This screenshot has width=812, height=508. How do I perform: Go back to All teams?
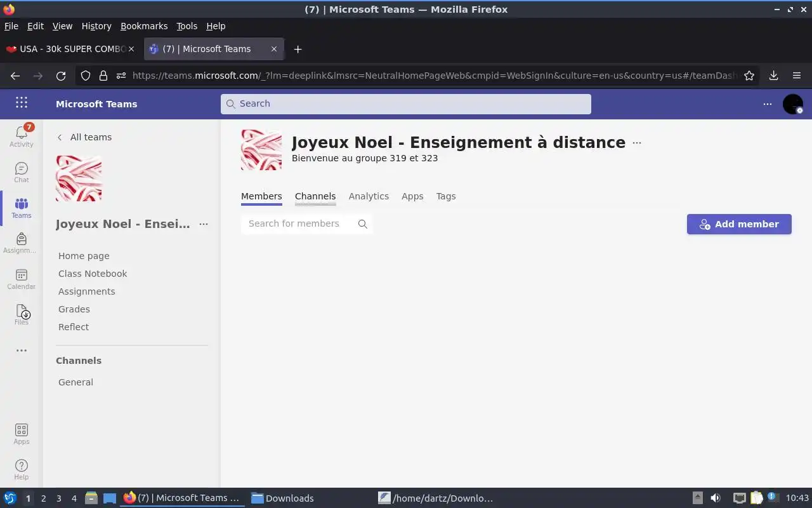coord(84,137)
